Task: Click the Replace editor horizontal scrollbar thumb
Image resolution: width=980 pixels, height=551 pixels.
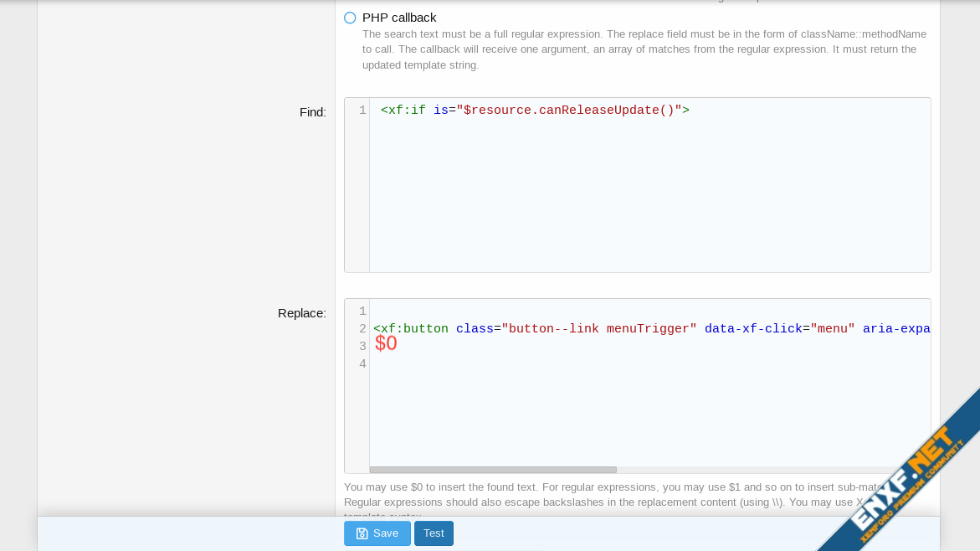Action: pos(493,470)
